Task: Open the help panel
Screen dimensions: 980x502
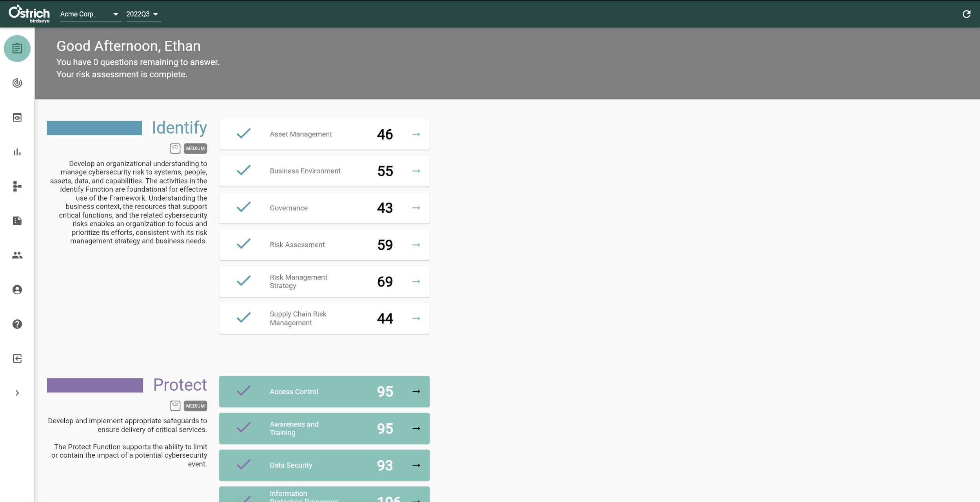Action: click(x=17, y=324)
